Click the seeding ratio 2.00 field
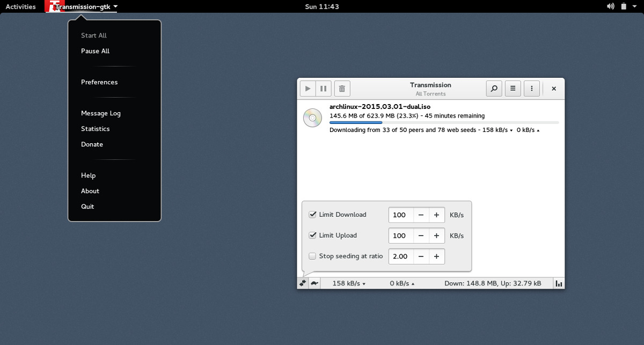Image resolution: width=644 pixels, height=345 pixels. pos(401,256)
